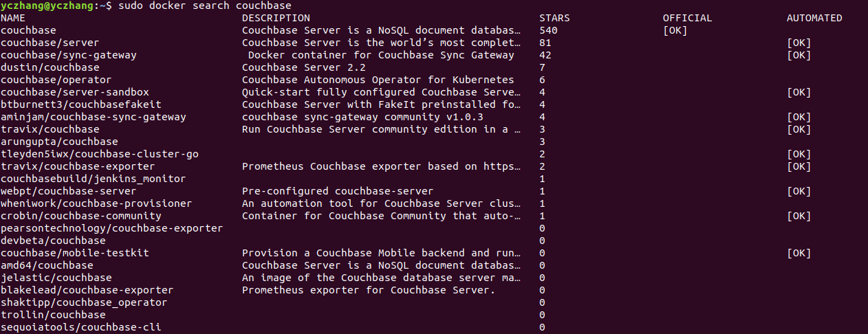Click the AUTOMATED column header
Image resolution: width=868 pixels, height=334 pixels.
(814, 18)
